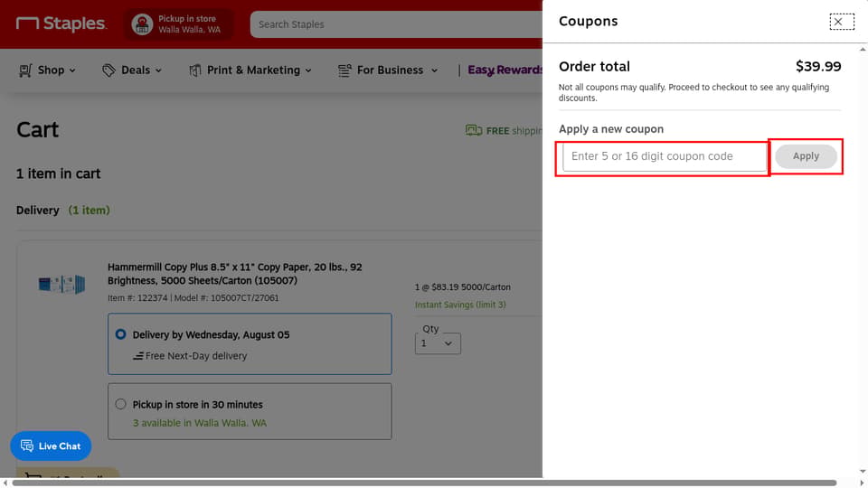Click the 'Apply a new coupon' label

[x=611, y=129]
